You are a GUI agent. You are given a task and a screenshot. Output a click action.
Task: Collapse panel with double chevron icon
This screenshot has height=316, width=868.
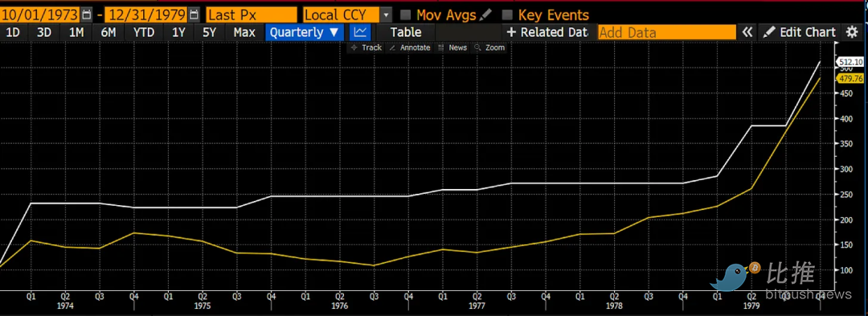747,32
